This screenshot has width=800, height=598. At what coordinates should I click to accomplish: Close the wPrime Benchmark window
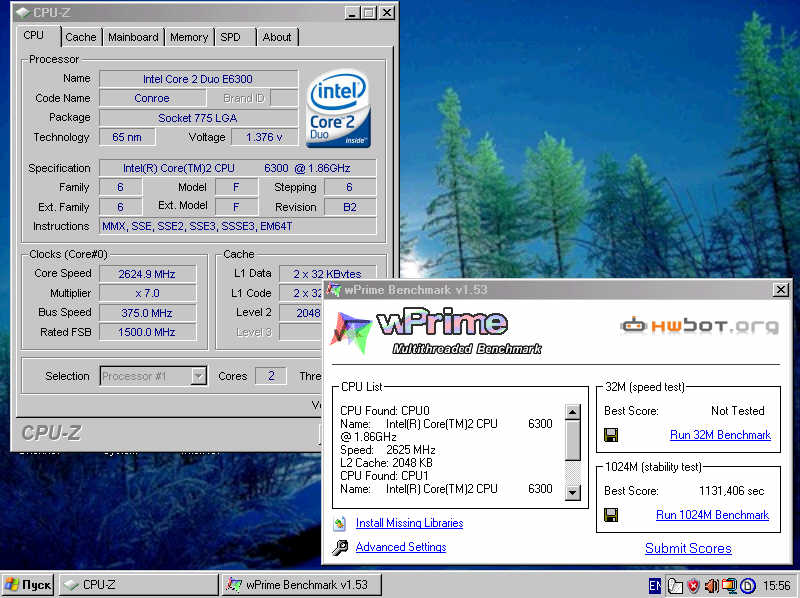[781, 290]
